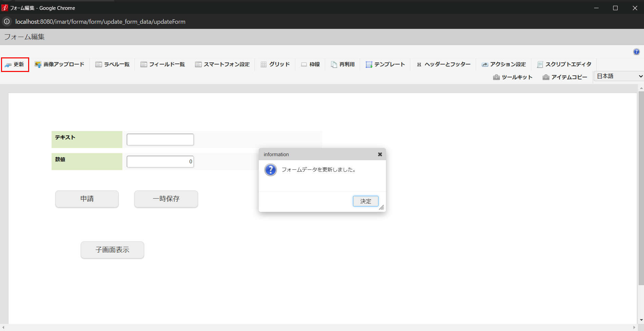Confirm the dialog with 決定
This screenshot has width=644, height=331.
coord(366,201)
